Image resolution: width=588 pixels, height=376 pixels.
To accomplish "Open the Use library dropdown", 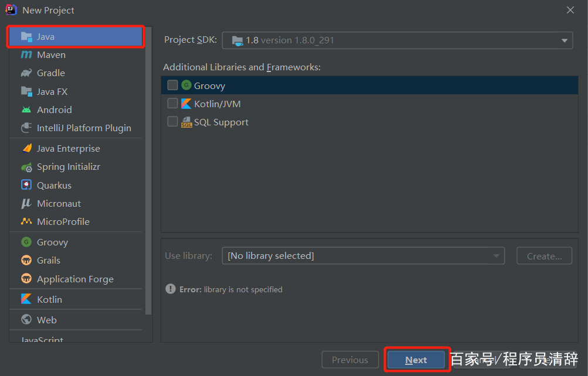I will (x=363, y=256).
